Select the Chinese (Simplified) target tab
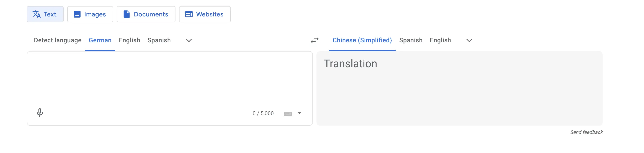The height and width of the screenshot is (153, 644). (362, 40)
